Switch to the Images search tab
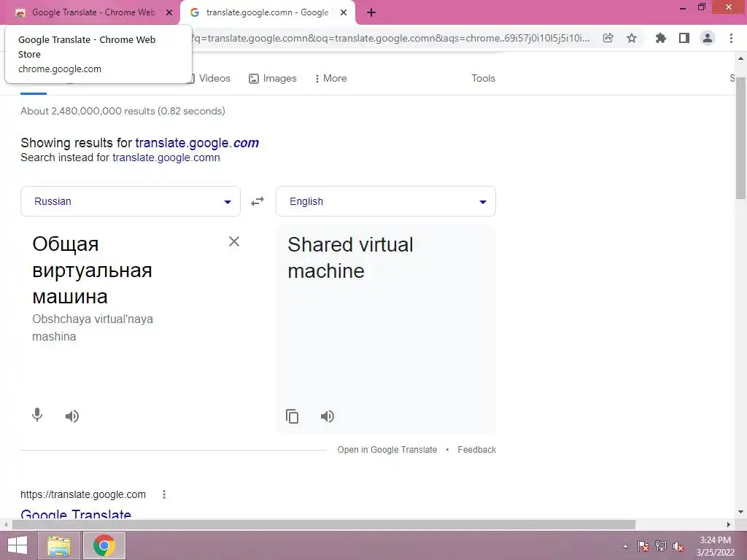747x560 pixels. pyautogui.click(x=273, y=78)
